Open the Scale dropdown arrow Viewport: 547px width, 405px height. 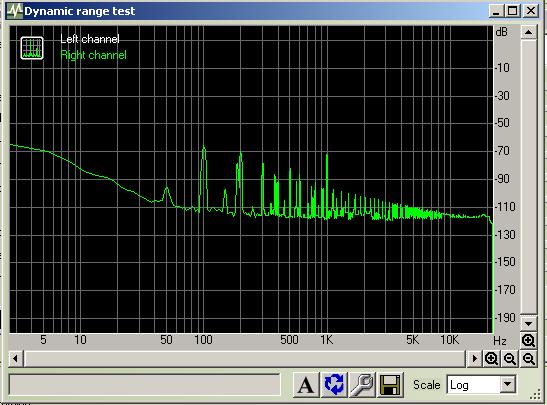click(508, 385)
